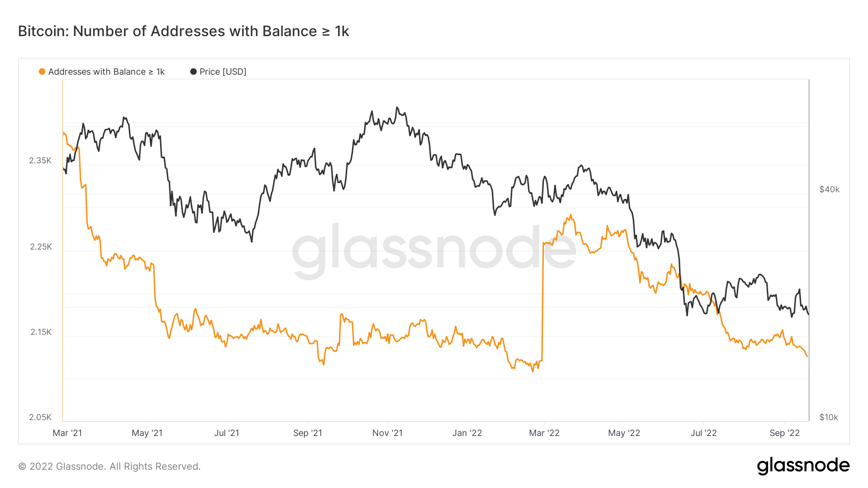Viewport: 868px width, 488px height.
Task: Select the Sep '21 x-axis label
Action: pos(308,433)
